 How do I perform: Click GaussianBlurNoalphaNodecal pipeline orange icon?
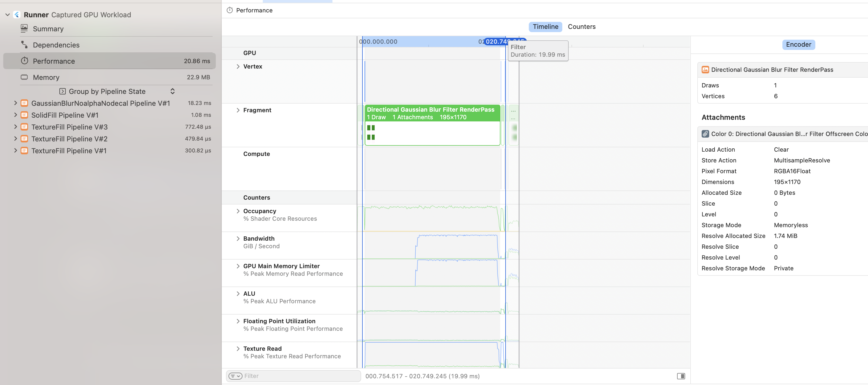click(24, 103)
